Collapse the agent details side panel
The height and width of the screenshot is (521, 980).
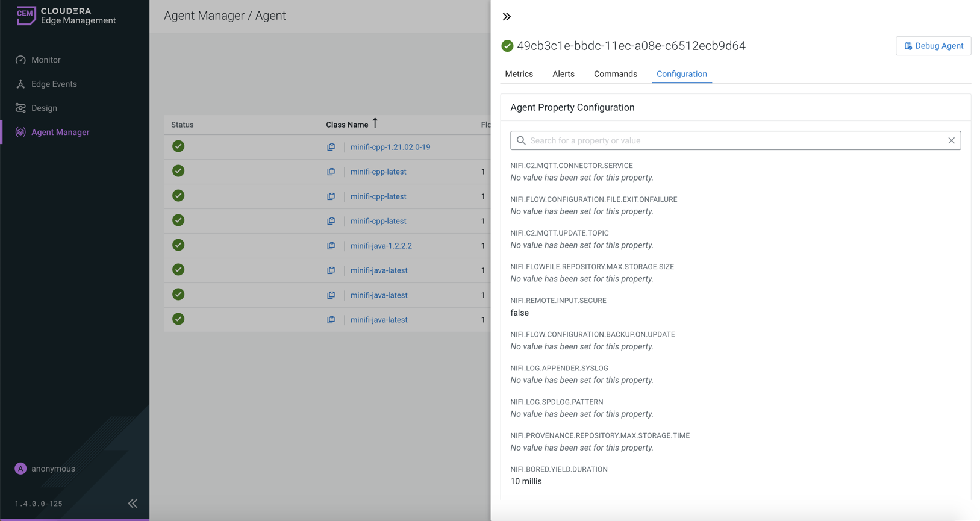pos(507,17)
